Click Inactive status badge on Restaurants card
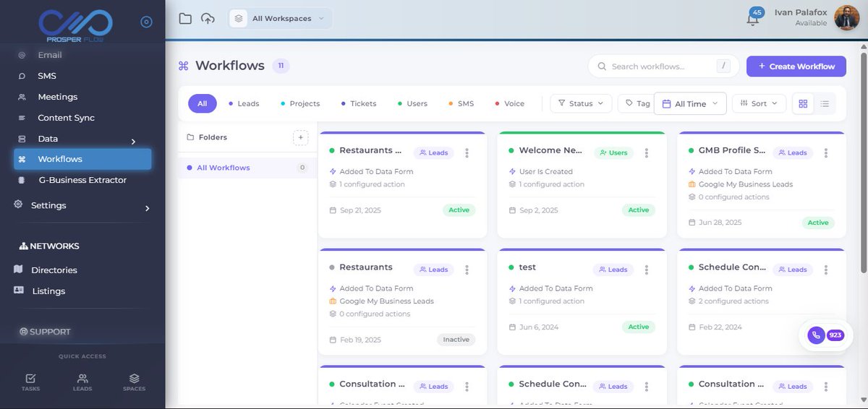 [x=456, y=340]
